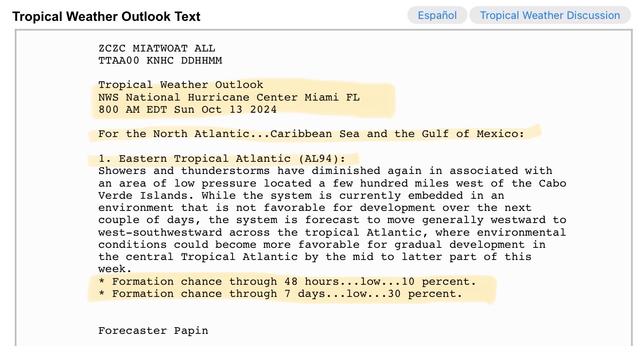Click 'Formation chance through 48 hours...low...10 percent'

click(x=287, y=281)
